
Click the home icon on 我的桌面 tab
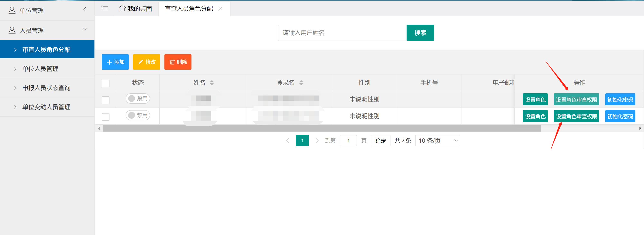point(122,8)
